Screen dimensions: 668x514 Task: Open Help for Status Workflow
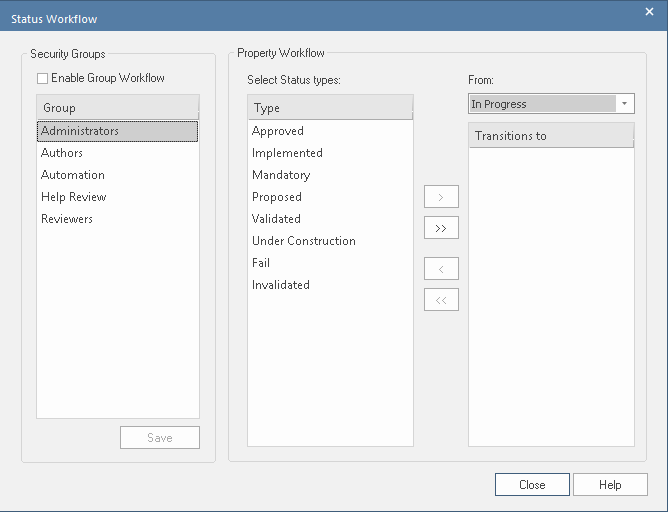[610, 485]
